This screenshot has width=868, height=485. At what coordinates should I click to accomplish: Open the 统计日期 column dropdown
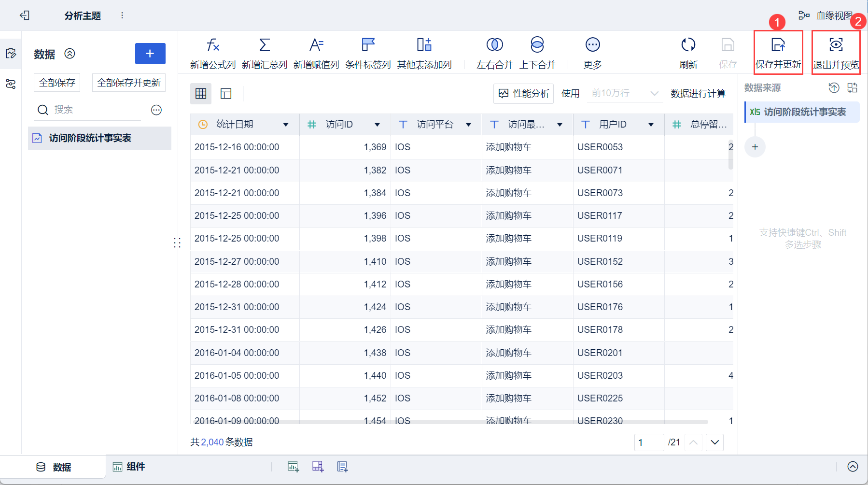(x=286, y=125)
